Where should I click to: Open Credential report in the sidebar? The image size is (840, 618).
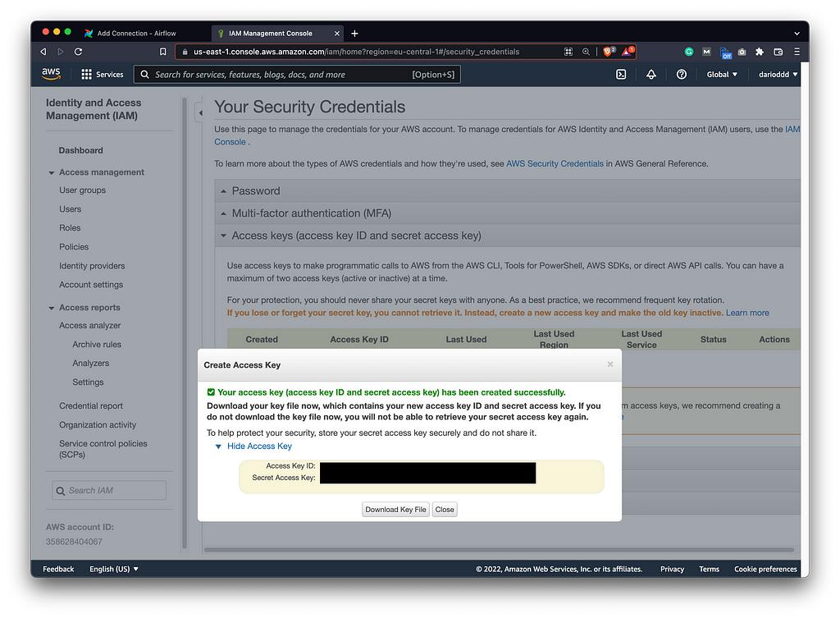(91, 405)
